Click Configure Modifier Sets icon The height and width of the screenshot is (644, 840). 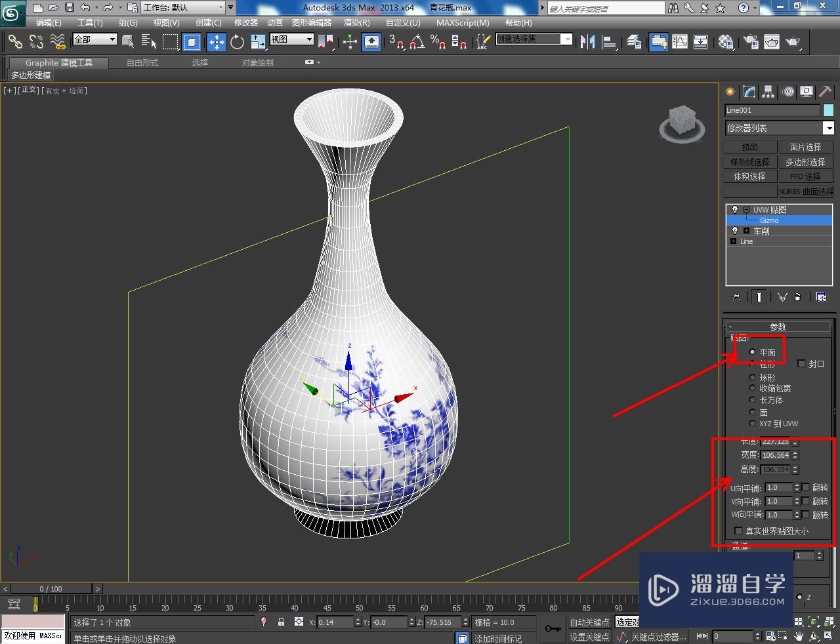(x=821, y=297)
